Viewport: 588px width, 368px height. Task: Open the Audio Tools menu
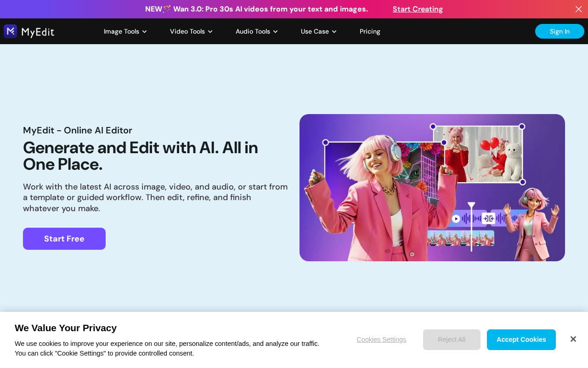(257, 31)
